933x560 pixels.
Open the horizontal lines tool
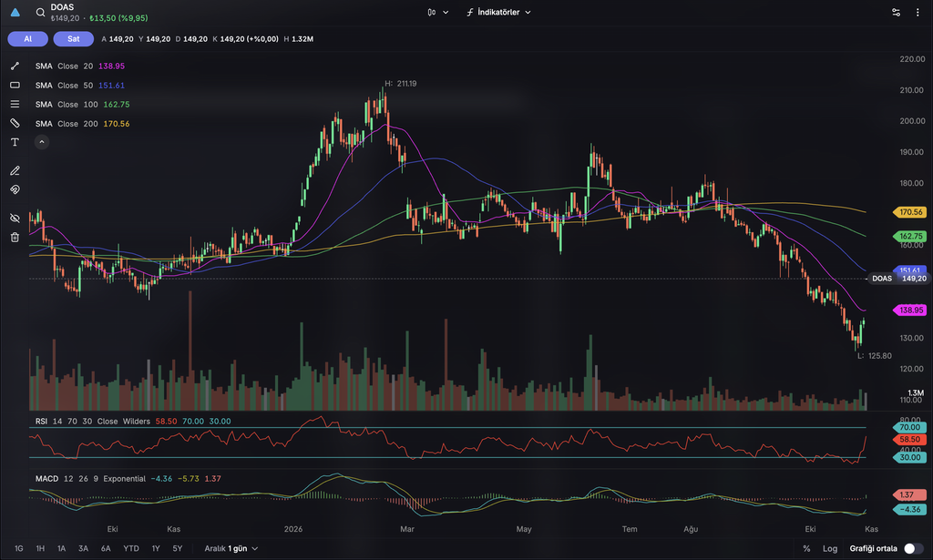coord(15,104)
